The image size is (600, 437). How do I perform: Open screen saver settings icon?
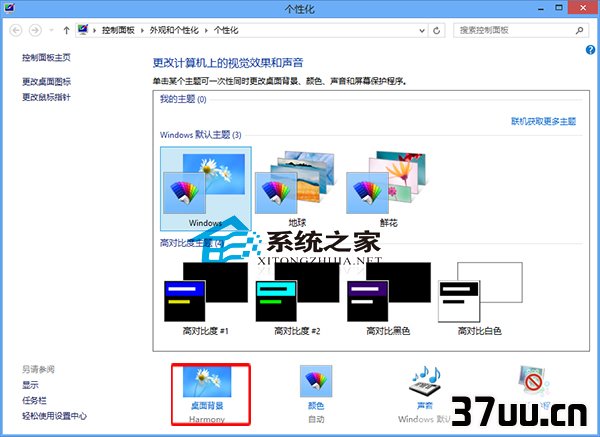(x=534, y=382)
